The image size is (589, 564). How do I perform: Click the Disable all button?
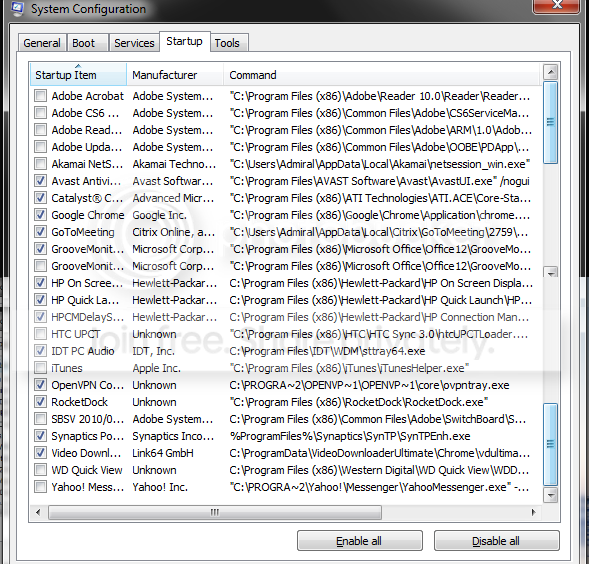coord(496,541)
